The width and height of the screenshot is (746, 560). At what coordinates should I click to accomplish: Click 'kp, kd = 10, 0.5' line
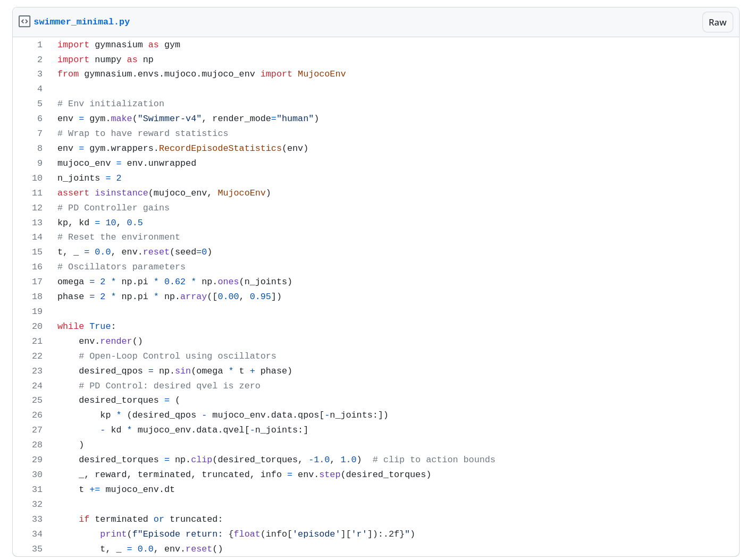pos(100,223)
